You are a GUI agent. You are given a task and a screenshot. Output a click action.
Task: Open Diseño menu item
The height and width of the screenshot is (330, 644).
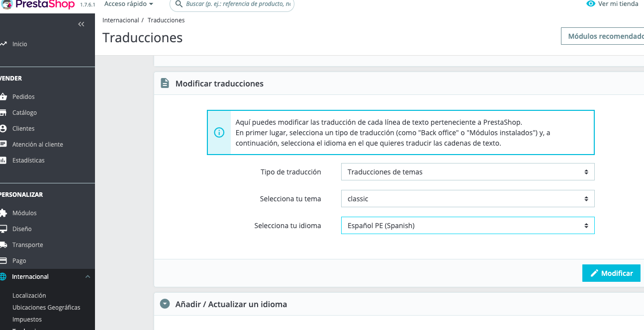point(22,229)
